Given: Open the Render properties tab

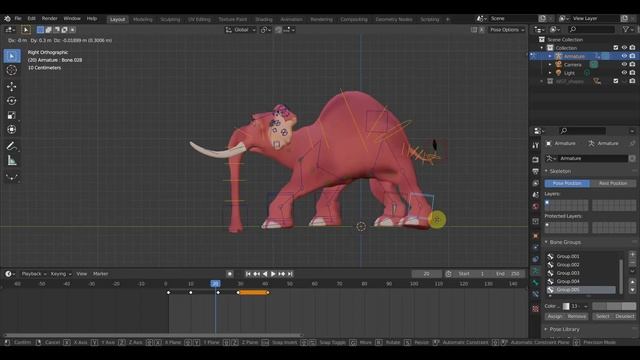Looking at the screenshot, I should coord(536,160).
